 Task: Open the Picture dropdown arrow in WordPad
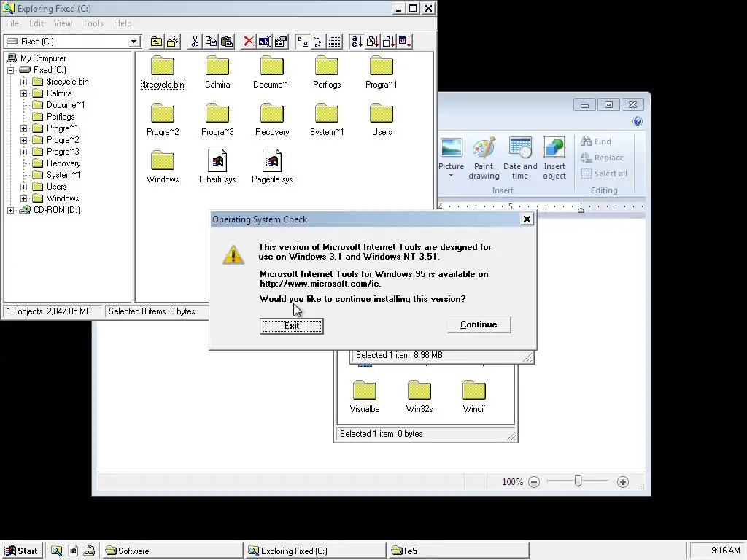point(451,176)
